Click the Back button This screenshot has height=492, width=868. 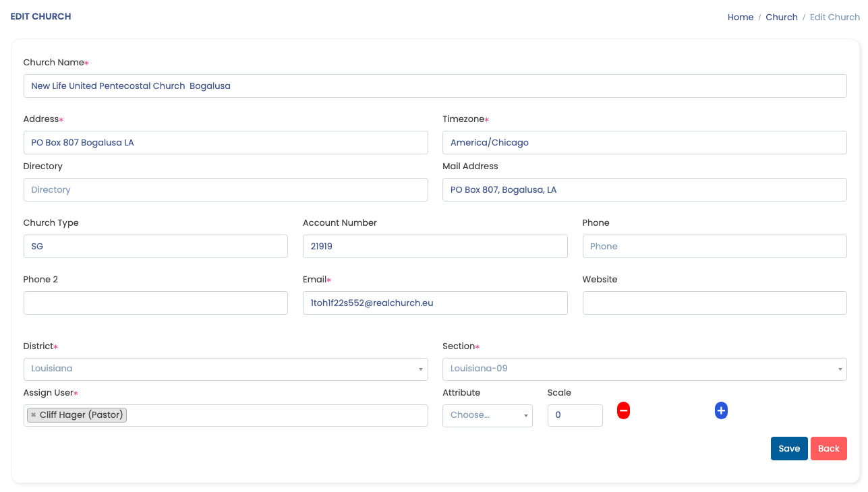[x=829, y=449]
